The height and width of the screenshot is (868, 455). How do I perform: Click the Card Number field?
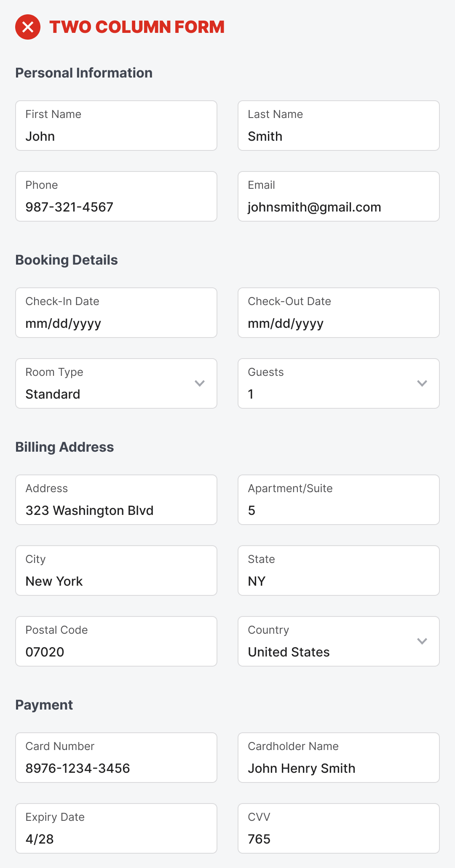pos(116,758)
